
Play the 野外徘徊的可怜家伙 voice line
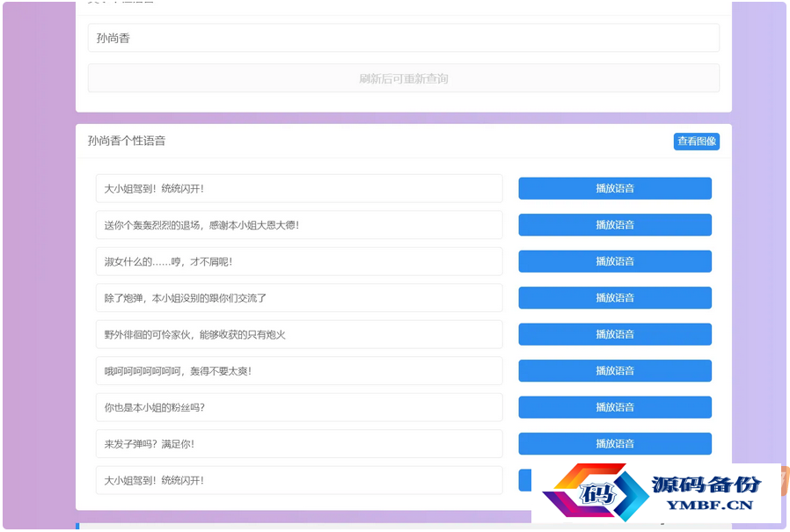(615, 334)
